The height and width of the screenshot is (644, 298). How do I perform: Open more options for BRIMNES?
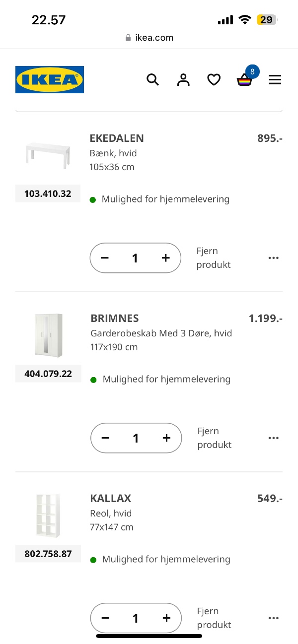click(274, 438)
